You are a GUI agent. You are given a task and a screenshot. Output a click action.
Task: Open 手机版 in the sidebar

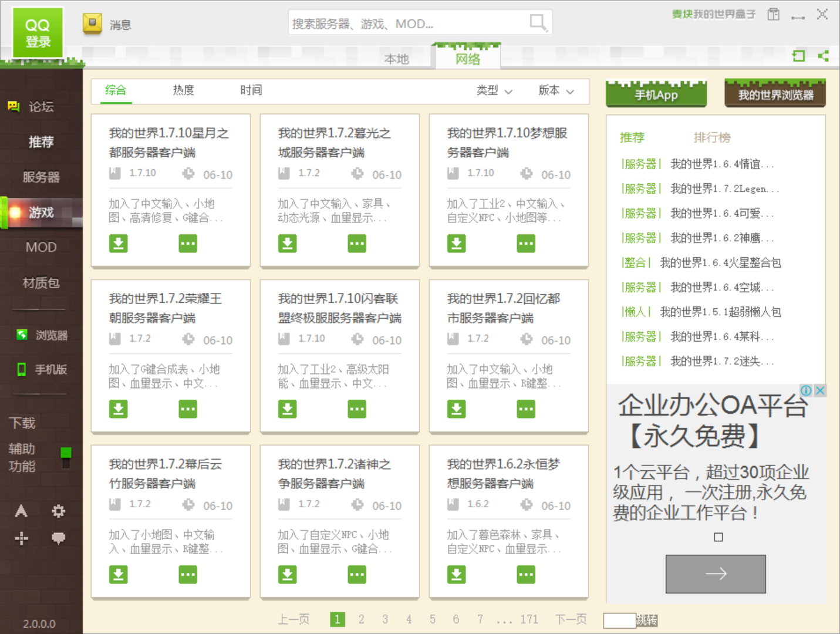point(42,369)
